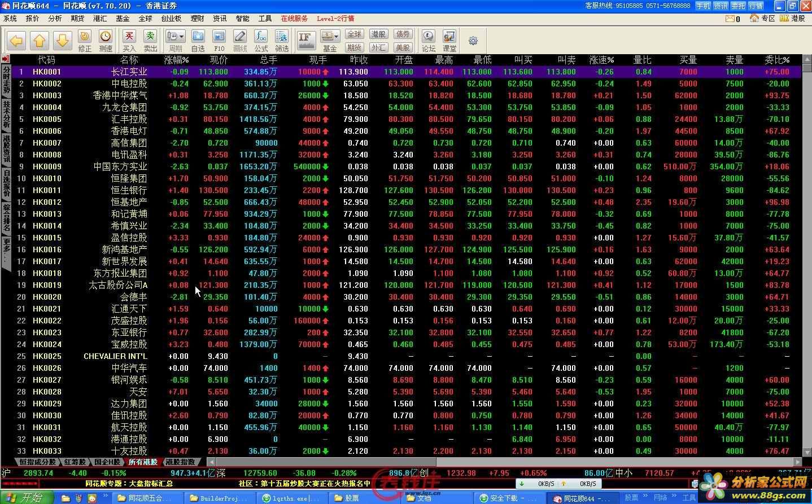Open the Windows 开始 start button
The image size is (812, 504).
(x=27, y=497)
